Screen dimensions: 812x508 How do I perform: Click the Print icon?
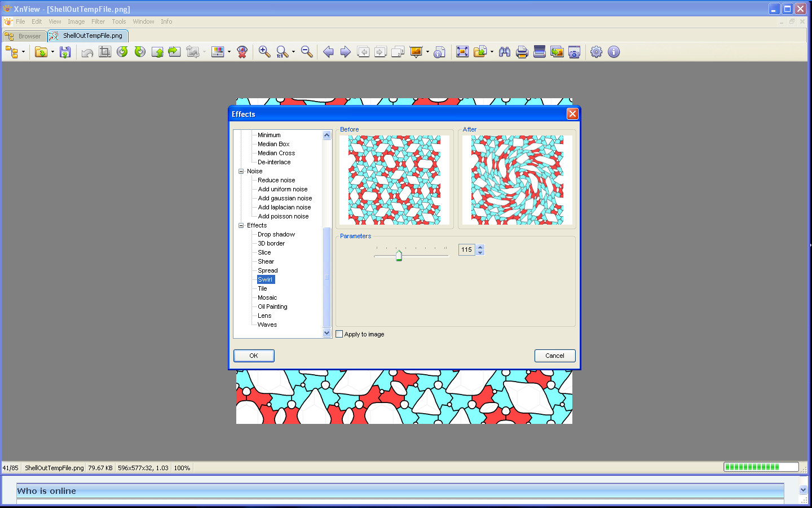[522, 52]
